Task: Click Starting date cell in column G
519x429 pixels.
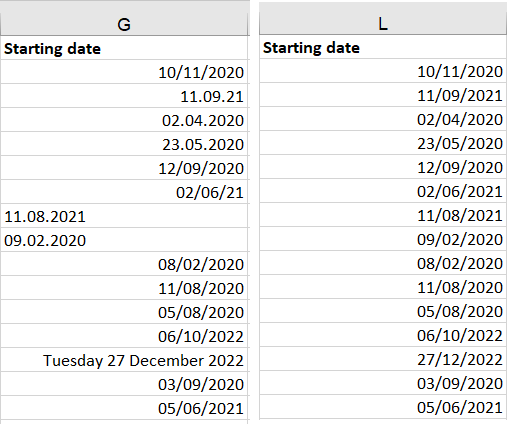Action: click(124, 48)
